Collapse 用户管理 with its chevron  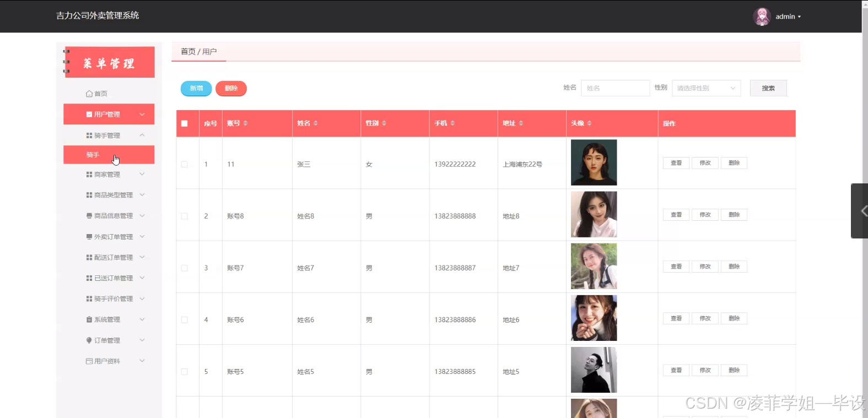[142, 115]
